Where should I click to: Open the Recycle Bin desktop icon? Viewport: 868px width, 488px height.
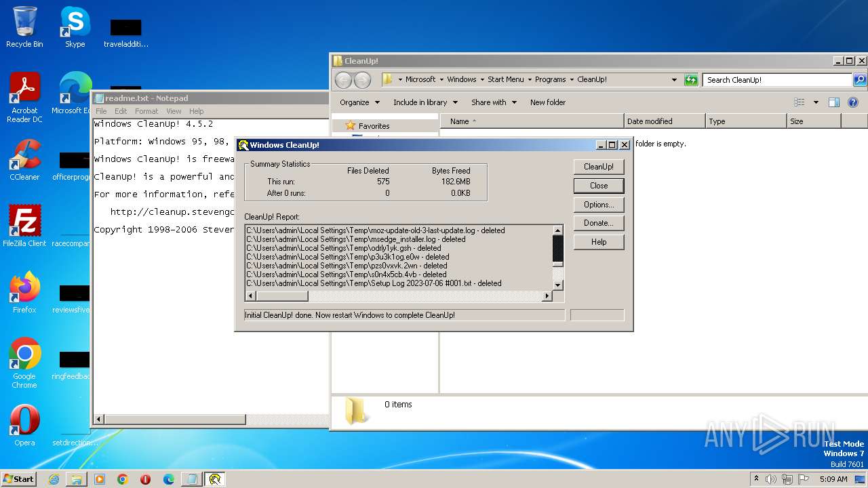coord(24,27)
